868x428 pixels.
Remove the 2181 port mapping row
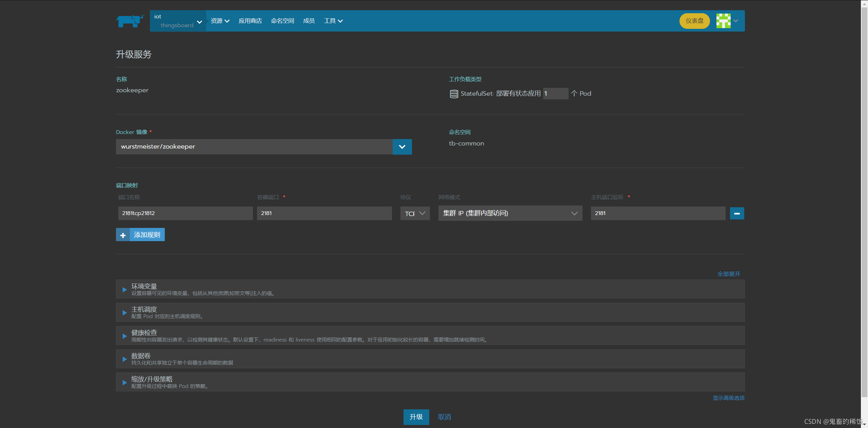point(737,213)
